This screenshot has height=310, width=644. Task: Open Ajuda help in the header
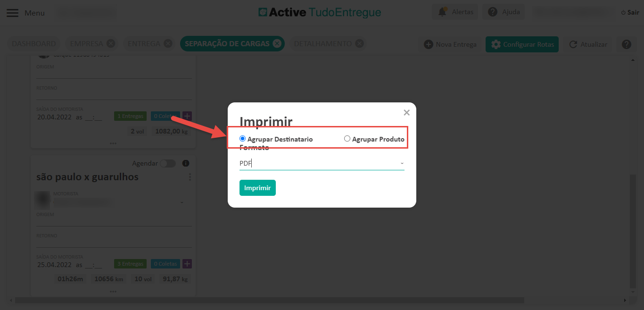504,12
